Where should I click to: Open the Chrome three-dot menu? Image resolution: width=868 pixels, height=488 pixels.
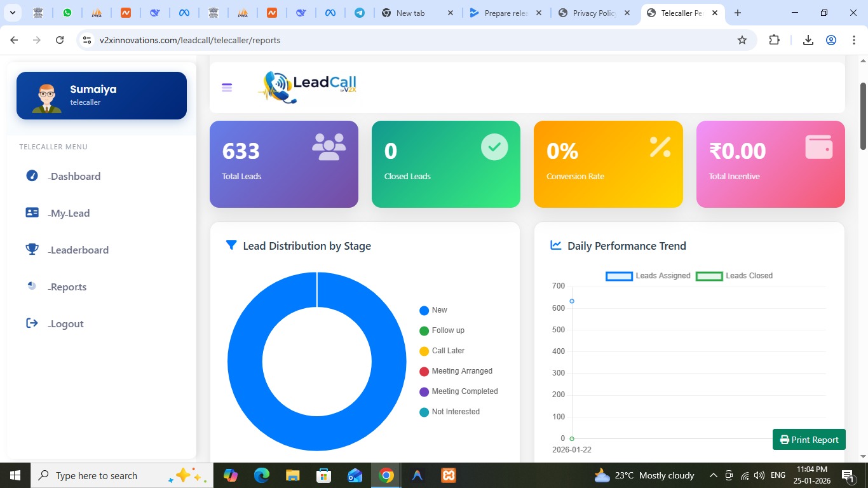(854, 40)
